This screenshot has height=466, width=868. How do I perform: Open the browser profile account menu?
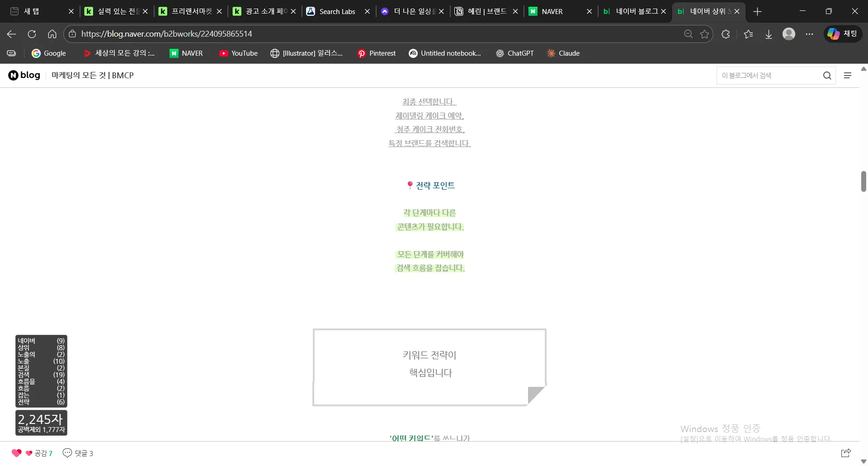[x=789, y=33]
